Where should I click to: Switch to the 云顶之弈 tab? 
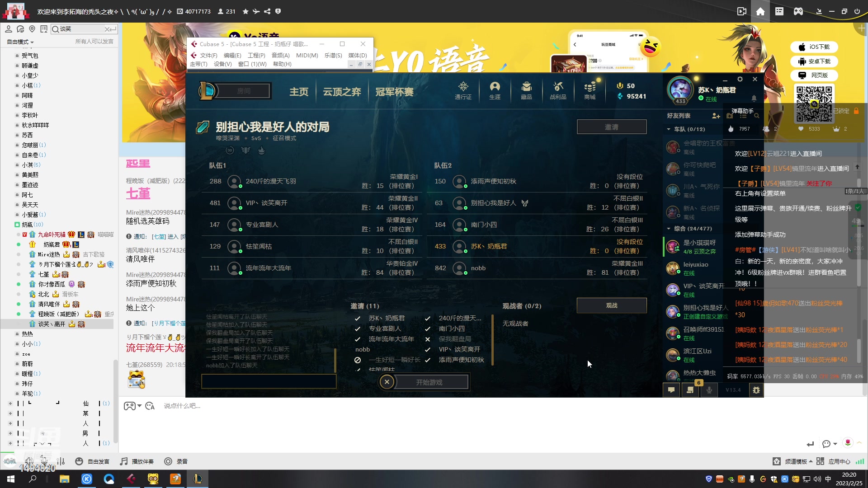tap(342, 92)
